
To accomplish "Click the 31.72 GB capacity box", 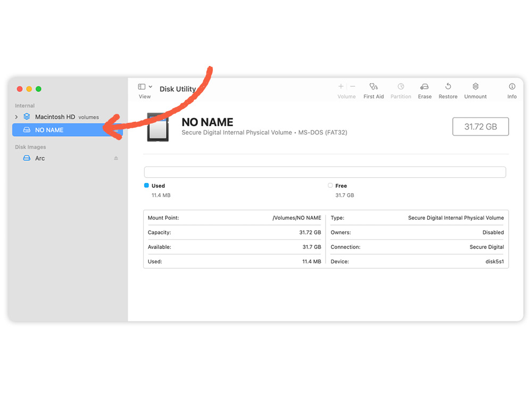I will tap(480, 127).
